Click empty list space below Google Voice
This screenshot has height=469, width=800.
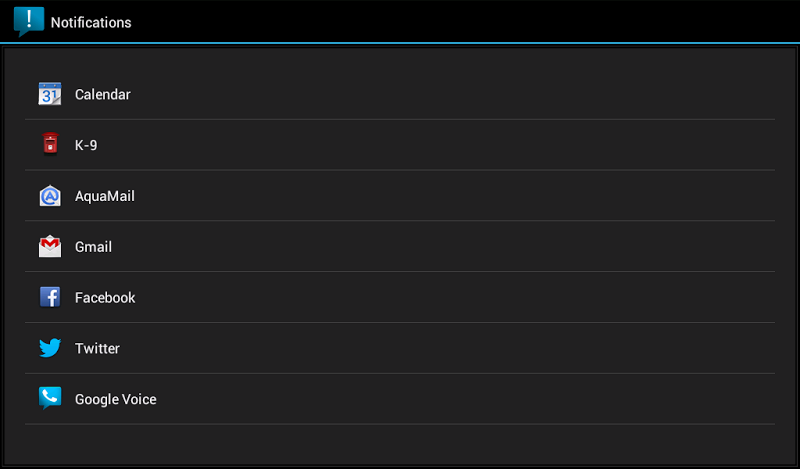click(400, 443)
